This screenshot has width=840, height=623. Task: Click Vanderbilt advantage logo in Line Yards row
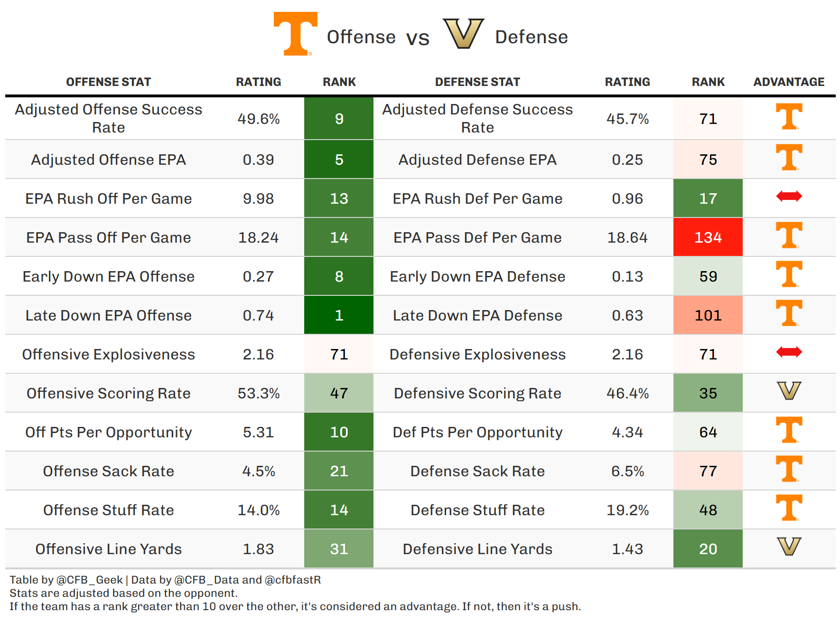pos(789,547)
